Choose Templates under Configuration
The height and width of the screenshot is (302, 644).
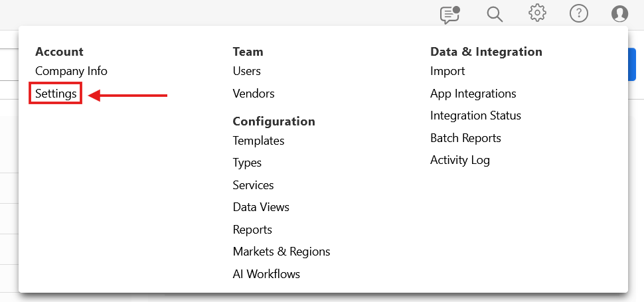(x=258, y=141)
